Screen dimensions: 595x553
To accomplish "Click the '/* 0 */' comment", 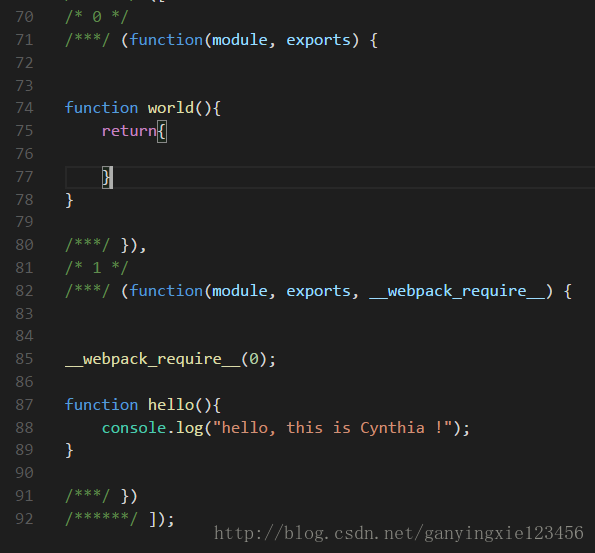I will tap(97, 17).
